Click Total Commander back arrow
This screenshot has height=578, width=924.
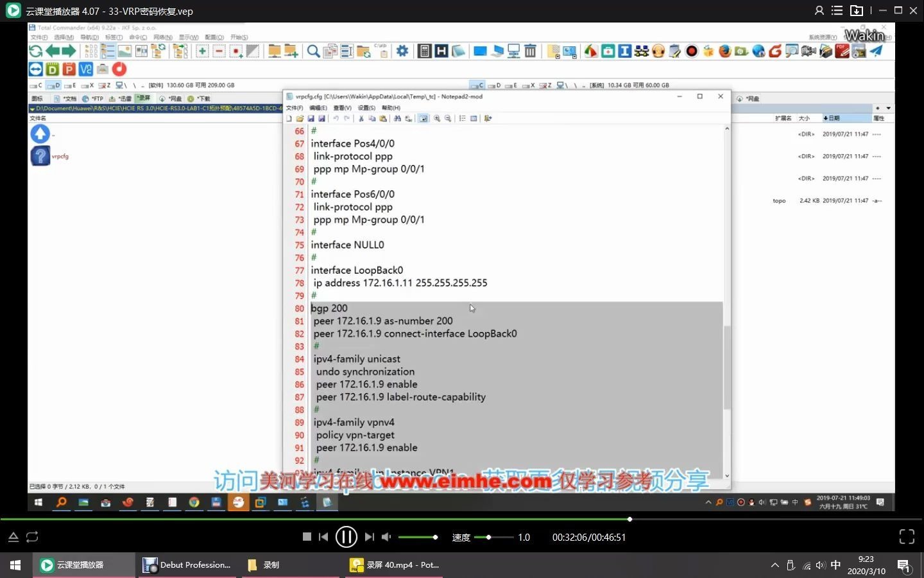tap(53, 51)
